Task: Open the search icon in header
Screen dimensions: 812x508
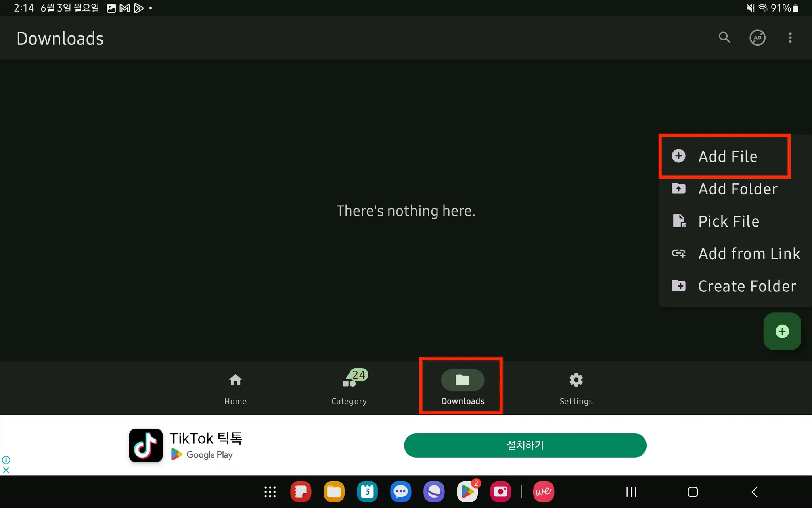Action: (x=724, y=38)
